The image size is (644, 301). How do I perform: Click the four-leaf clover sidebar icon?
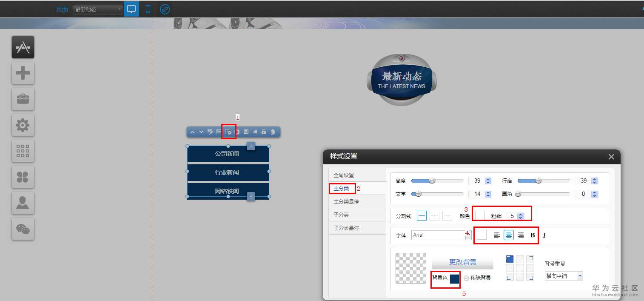coord(23,177)
